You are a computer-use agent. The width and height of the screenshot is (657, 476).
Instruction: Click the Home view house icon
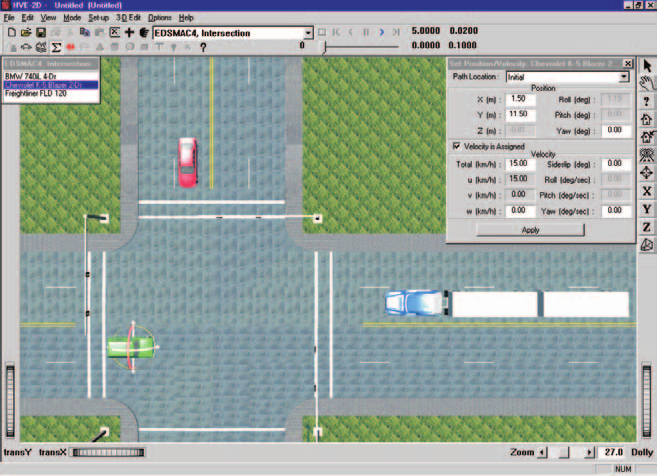tap(647, 119)
